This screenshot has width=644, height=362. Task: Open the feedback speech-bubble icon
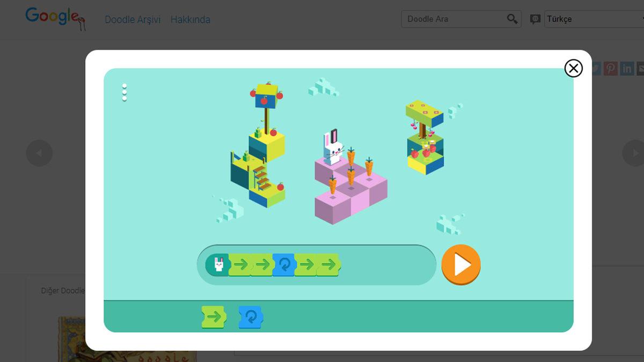click(535, 19)
